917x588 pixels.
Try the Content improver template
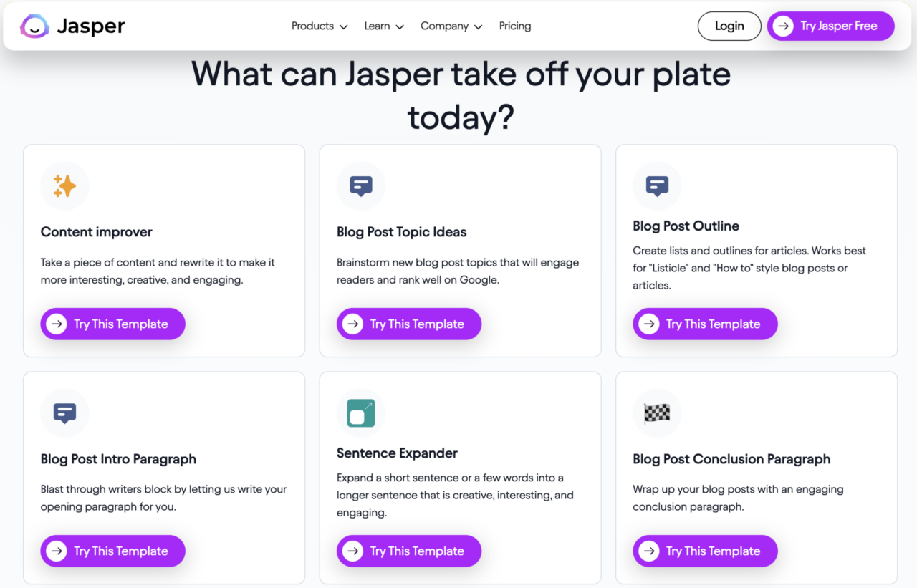coord(113,324)
